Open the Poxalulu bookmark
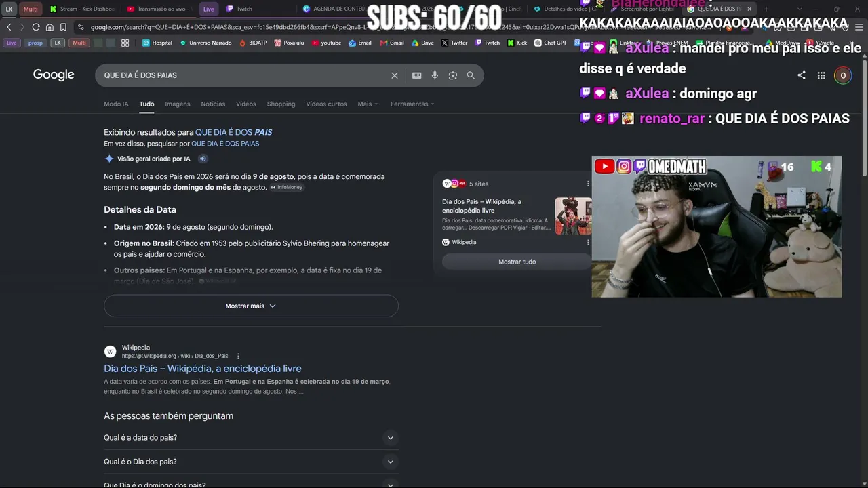The height and width of the screenshot is (488, 868). pyautogui.click(x=288, y=43)
